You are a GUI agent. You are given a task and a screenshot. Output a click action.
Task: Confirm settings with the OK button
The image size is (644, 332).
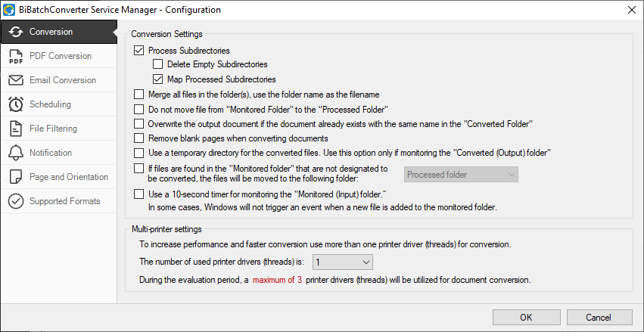pyautogui.click(x=526, y=317)
